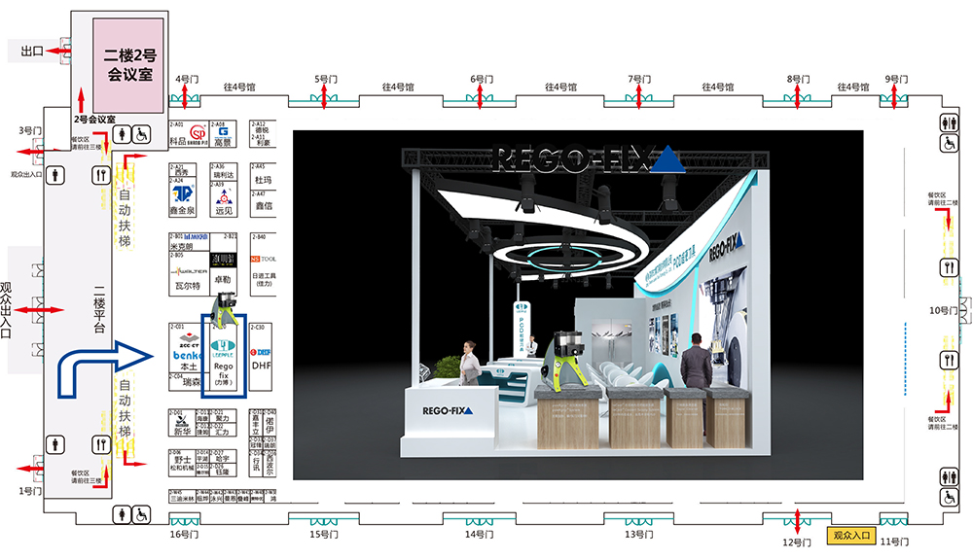The width and height of the screenshot is (973, 560).
Task: Click the 14号门 label
Action: pyautogui.click(x=479, y=534)
